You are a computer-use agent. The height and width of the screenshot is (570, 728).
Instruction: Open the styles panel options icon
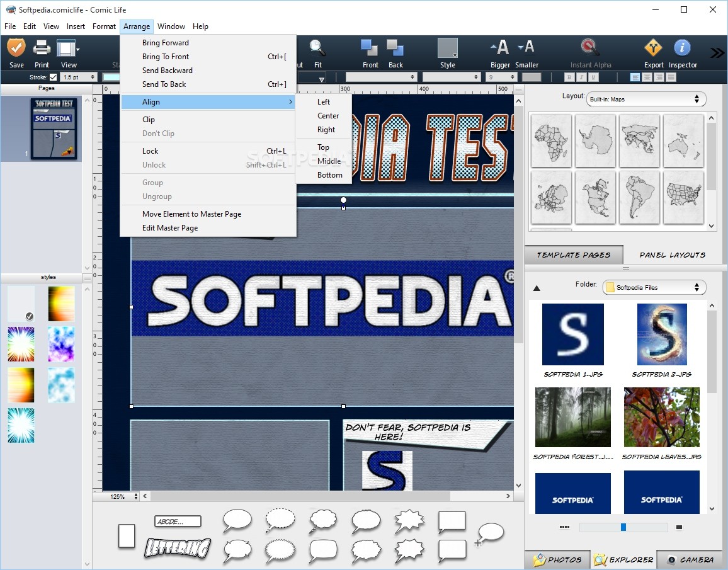(x=87, y=278)
